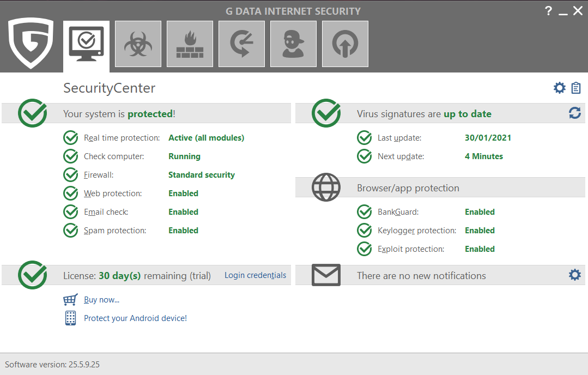Open Protect your Android device! link
The width and height of the screenshot is (588, 375).
click(135, 318)
